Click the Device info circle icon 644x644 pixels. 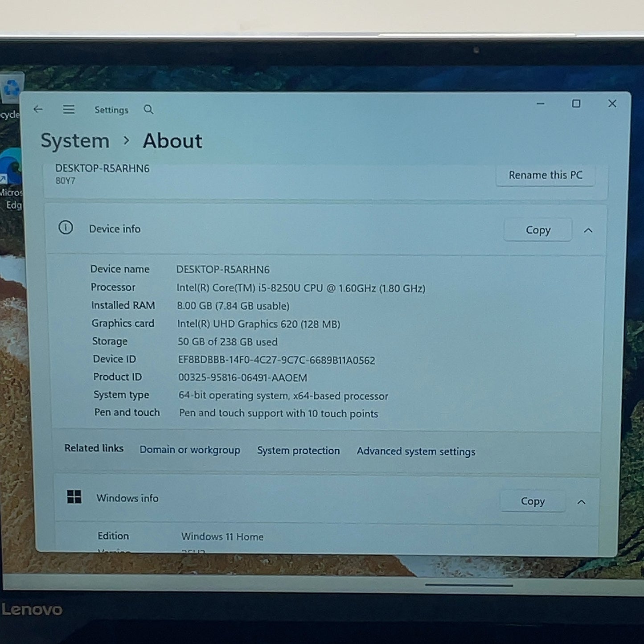[66, 228]
